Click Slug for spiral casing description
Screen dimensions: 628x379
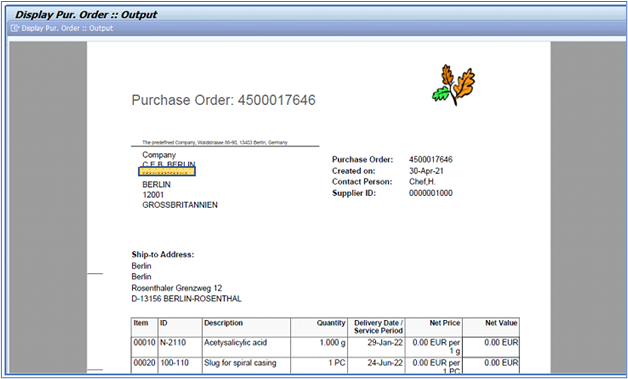[240, 363]
